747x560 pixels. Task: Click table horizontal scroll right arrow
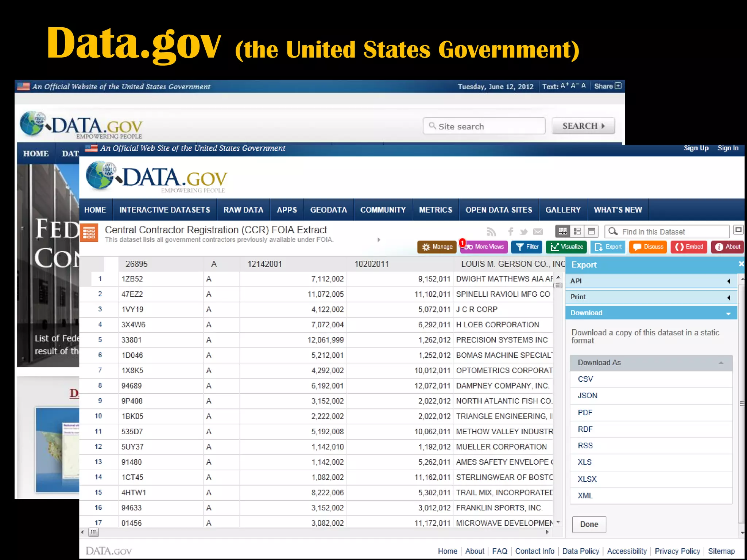pos(547,532)
